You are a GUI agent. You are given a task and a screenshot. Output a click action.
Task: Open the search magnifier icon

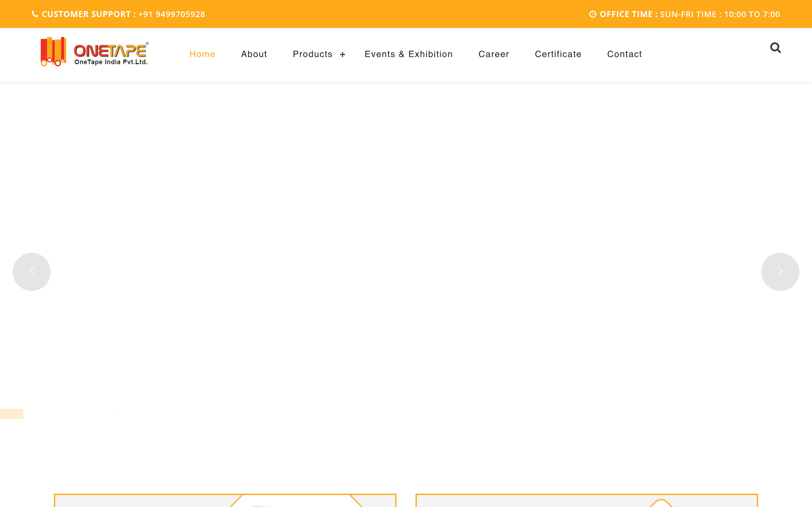pyautogui.click(x=775, y=48)
